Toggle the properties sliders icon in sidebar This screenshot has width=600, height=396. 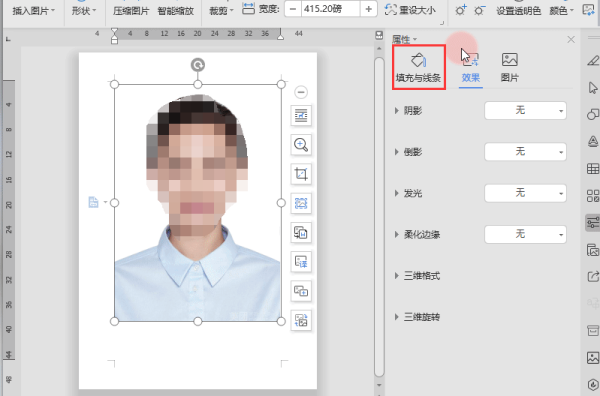coord(593,222)
